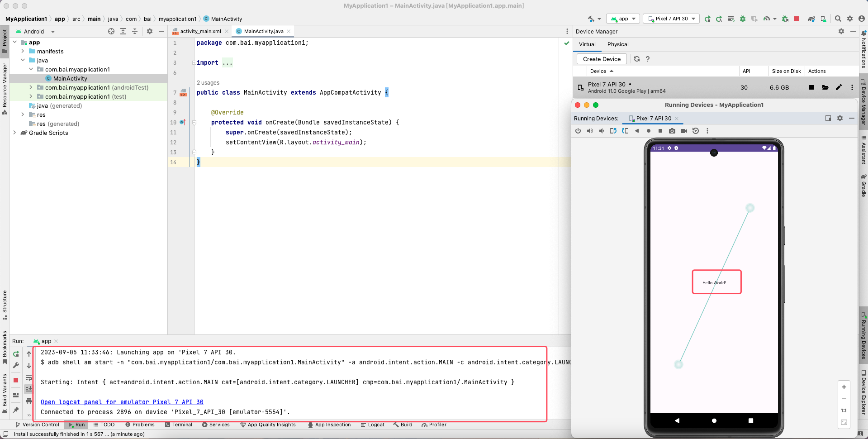Open Device Manager help question mark
868x439 pixels.
pyautogui.click(x=648, y=59)
